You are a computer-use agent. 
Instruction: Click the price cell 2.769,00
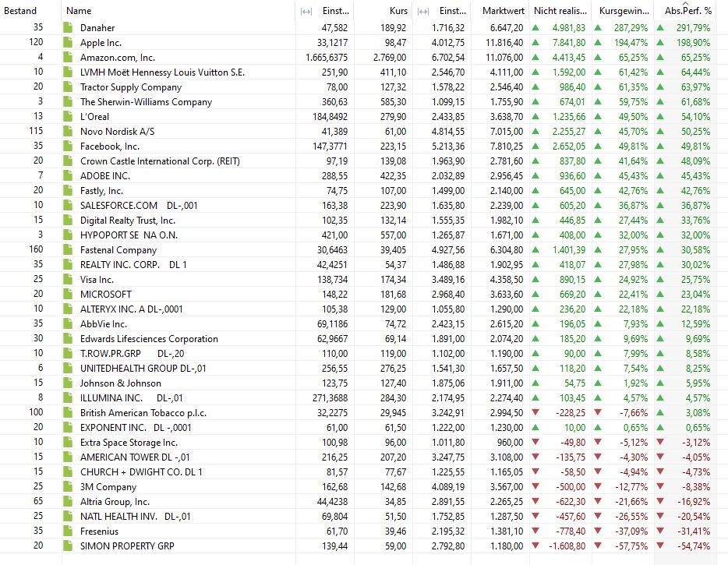[x=390, y=58]
